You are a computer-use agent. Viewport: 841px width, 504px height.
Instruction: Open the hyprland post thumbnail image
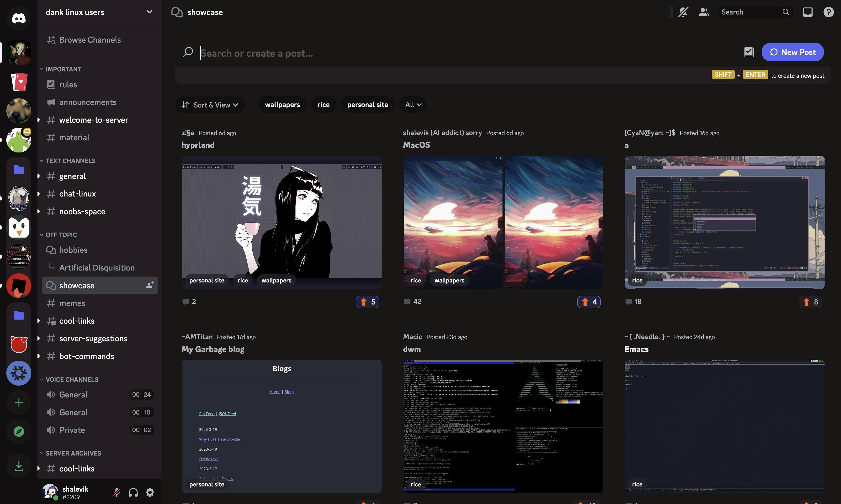coord(282,222)
